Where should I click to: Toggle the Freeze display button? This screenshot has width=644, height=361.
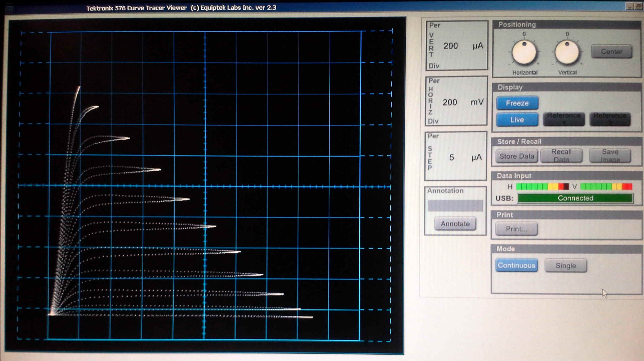click(x=517, y=103)
